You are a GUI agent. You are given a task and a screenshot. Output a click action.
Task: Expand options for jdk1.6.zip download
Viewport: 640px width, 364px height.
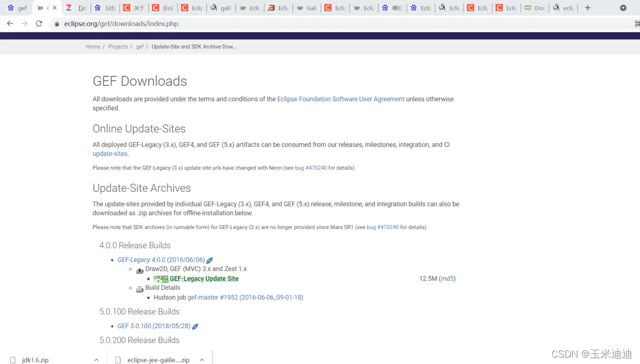pos(96,360)
